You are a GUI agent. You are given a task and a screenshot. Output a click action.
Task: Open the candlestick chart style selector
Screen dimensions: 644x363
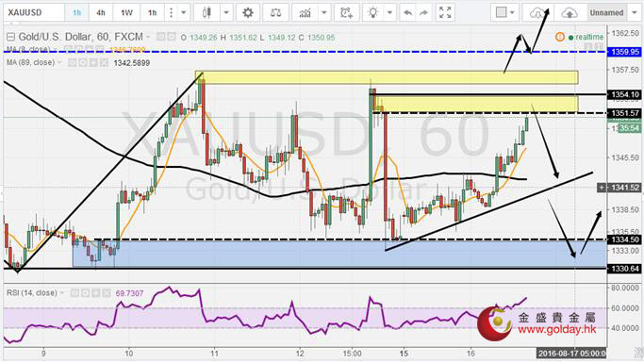click(206, 13)
